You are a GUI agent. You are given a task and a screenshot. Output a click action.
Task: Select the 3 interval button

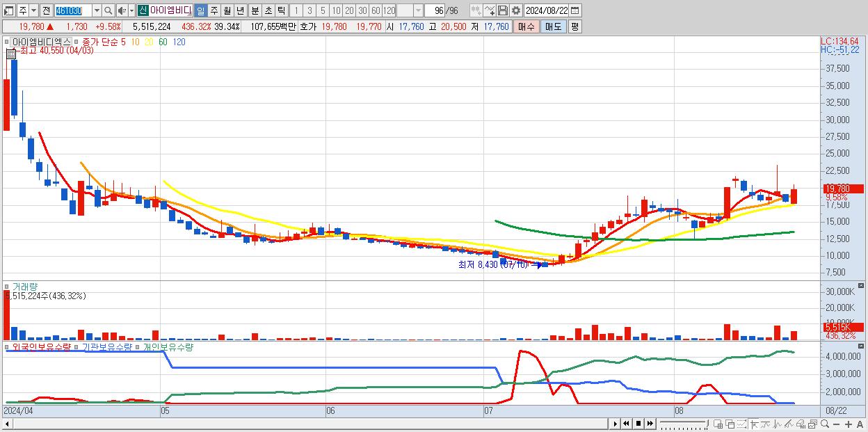click(310, 10)
